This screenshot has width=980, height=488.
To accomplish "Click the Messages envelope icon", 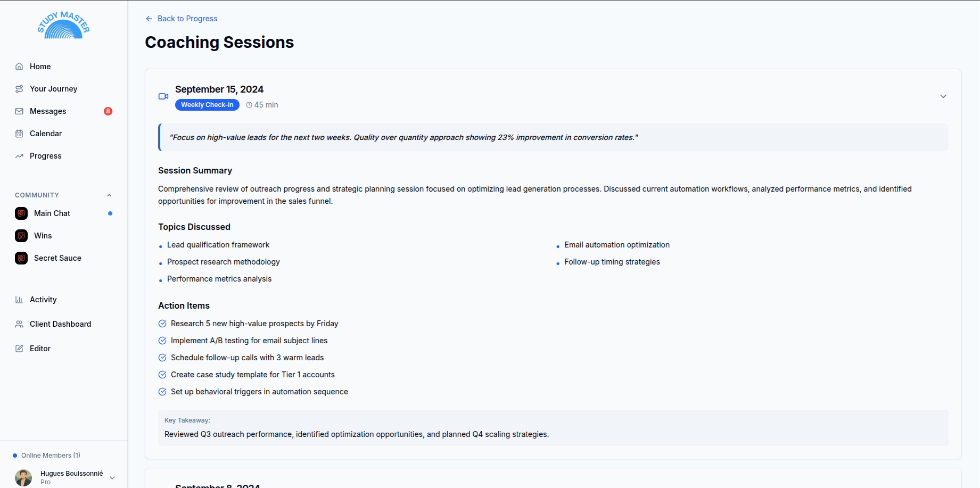I will (19, 111).
